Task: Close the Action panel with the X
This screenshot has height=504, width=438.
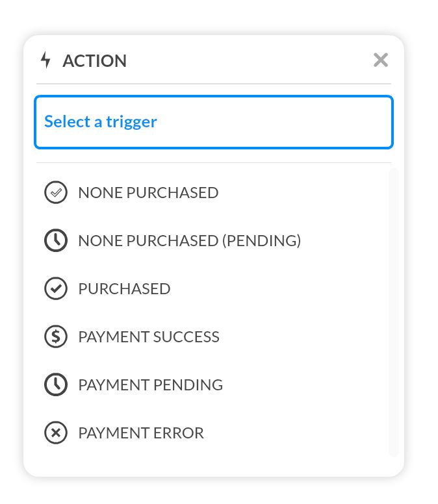Action: pyautogui.click(x=381, y=60)
